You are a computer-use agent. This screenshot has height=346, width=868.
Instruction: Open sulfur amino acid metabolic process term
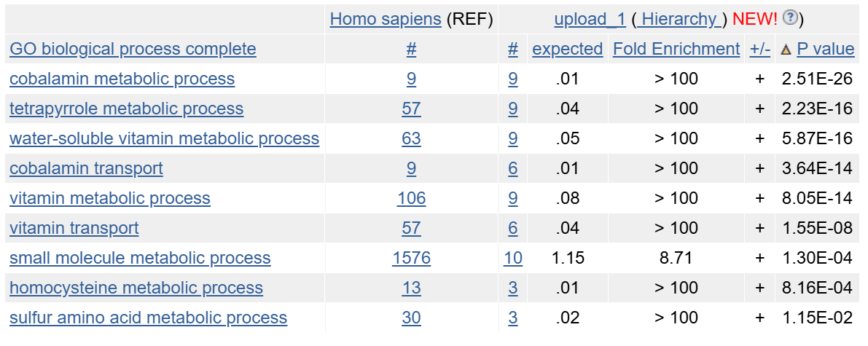pos(149,318)
